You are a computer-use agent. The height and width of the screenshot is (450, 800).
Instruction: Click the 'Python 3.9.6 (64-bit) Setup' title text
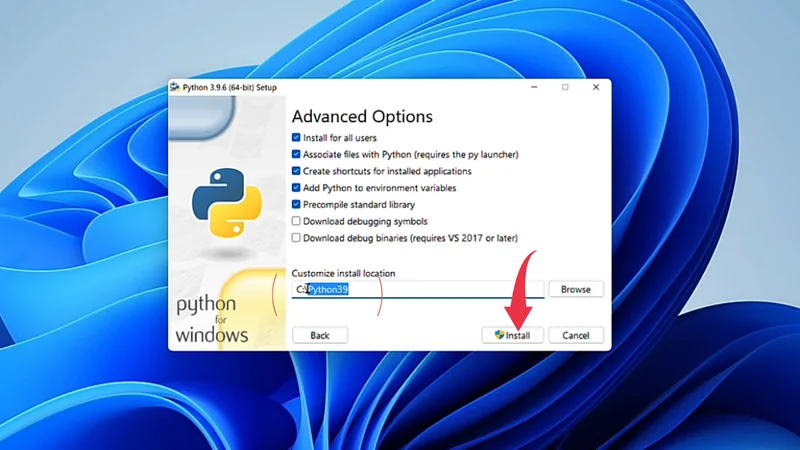[x=230, y=87]
